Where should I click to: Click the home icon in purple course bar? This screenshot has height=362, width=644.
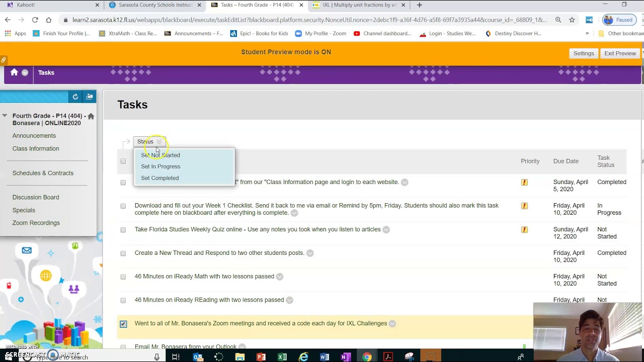click(x=14, y=72)
